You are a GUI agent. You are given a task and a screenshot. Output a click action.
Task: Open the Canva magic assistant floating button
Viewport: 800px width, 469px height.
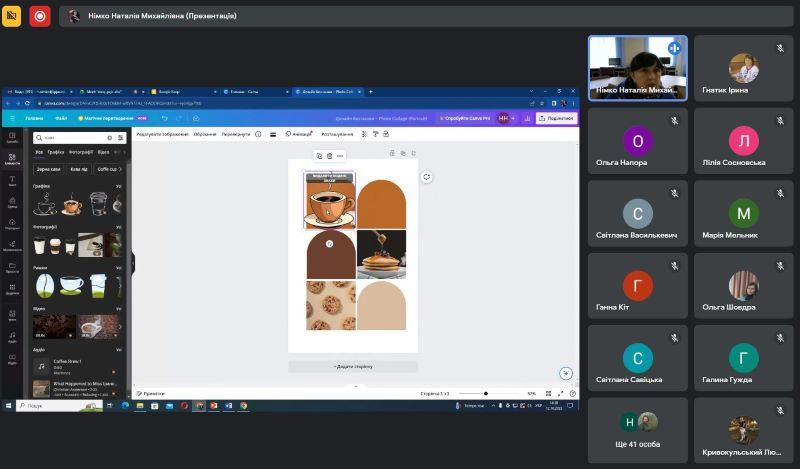coord(566,373)
